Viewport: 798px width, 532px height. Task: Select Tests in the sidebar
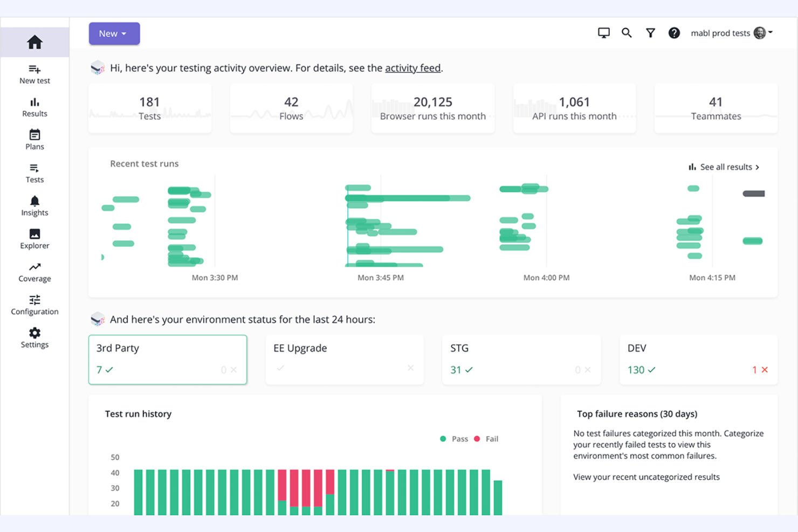tap(35, 168)
